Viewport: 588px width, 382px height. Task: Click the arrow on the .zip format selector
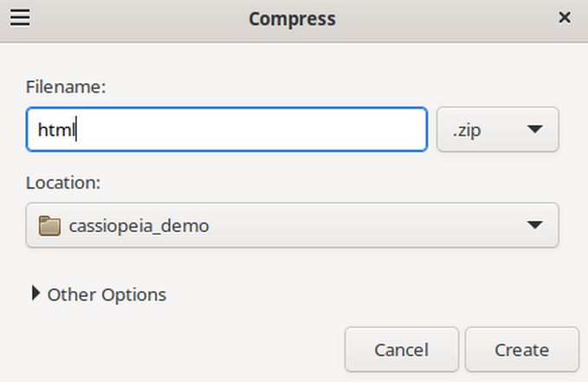[534, 130]
